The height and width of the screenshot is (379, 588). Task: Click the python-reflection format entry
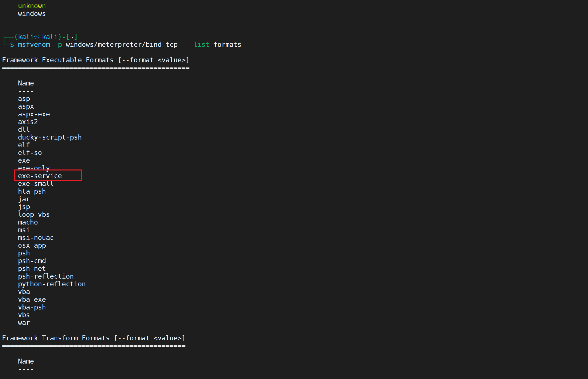point(52,284)
